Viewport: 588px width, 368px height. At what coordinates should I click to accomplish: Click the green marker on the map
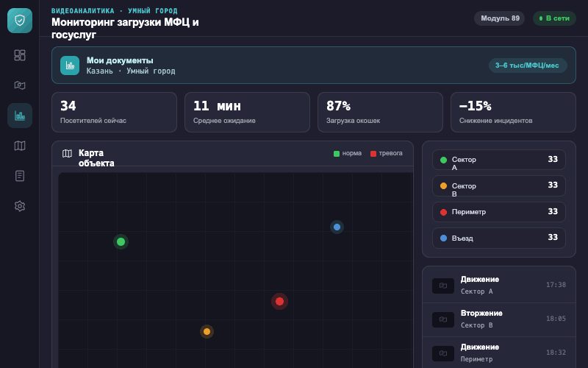(121, 241)
